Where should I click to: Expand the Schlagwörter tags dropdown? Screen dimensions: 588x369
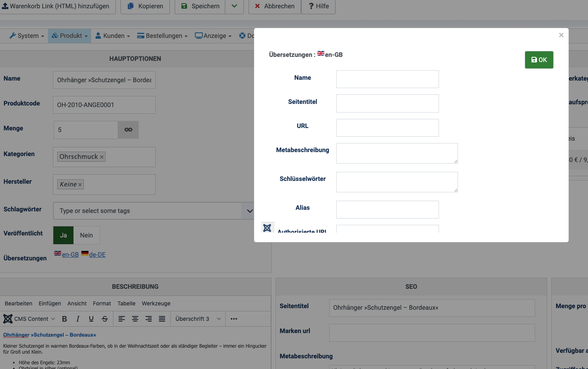pos(249,211)
